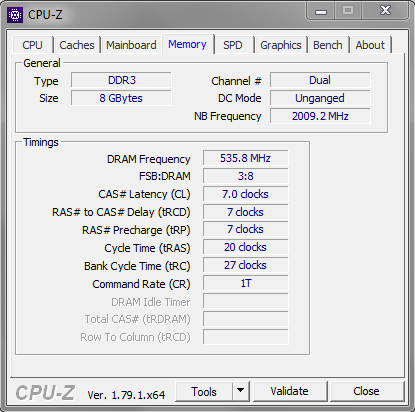Click the Cycle Time (tRAS) label
The image size is (415, 412).
click(147, 248)
